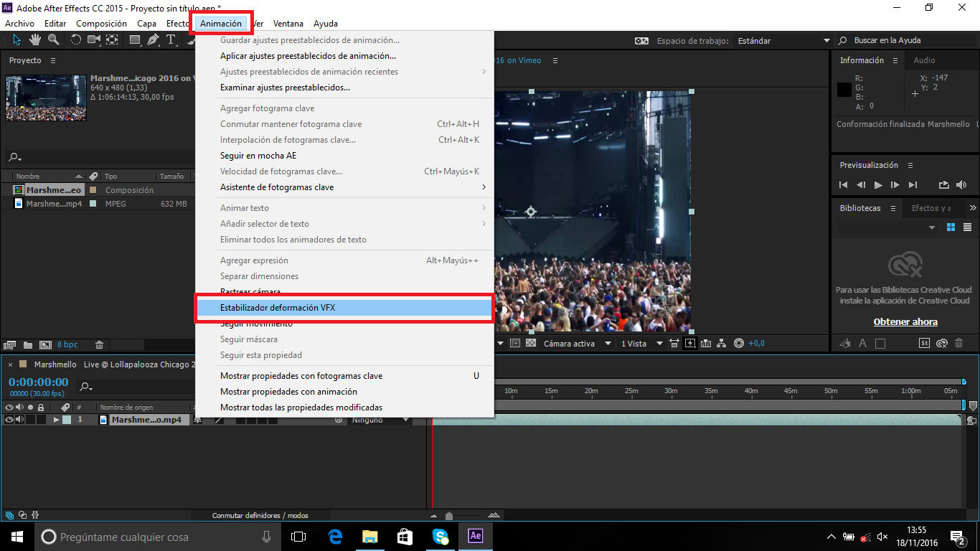Image resolution: width=980 pixels, height=551 pixels.
Task: Step forward one frame in Previsualización
Action: coord(895,185)
